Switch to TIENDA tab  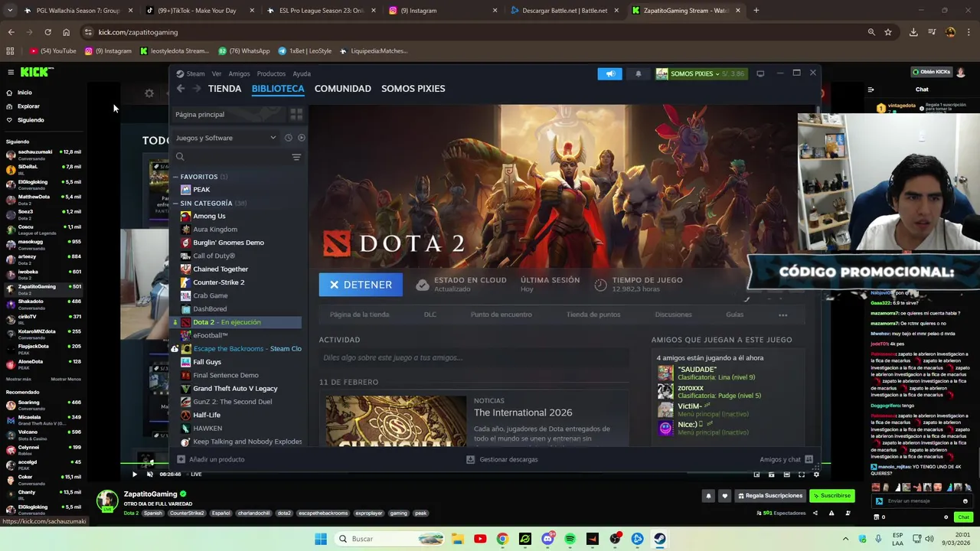point(224,89)
